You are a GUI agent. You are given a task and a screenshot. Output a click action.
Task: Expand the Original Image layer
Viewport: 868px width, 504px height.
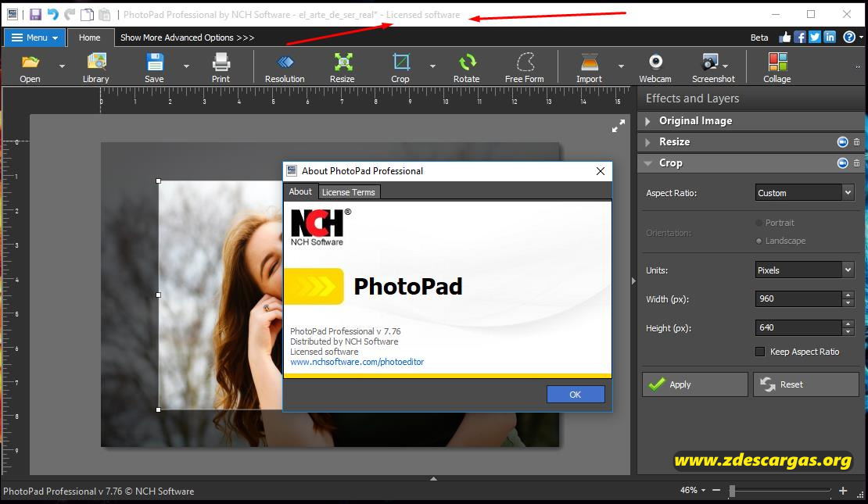[647, 121]
